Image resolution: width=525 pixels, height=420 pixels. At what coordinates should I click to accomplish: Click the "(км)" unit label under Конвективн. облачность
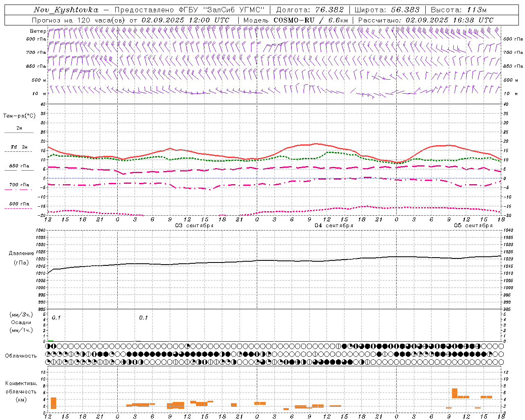tap(21, 399)
